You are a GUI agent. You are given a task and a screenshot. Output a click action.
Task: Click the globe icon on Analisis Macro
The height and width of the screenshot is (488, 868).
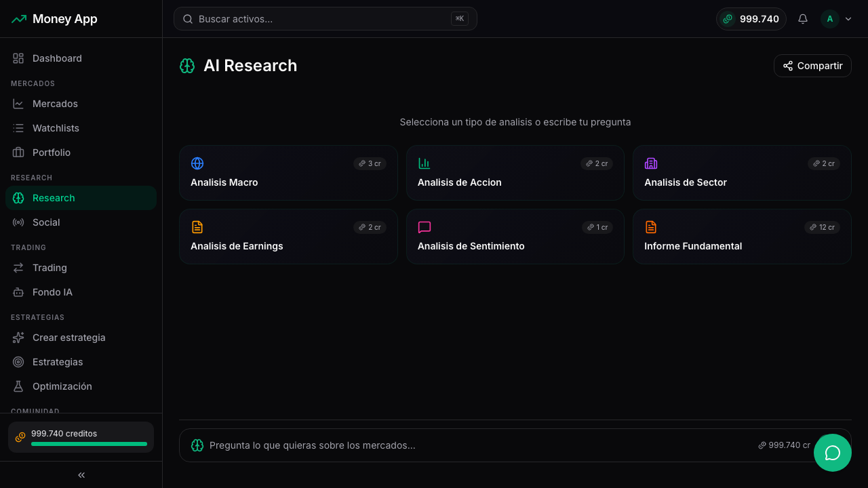197,163
